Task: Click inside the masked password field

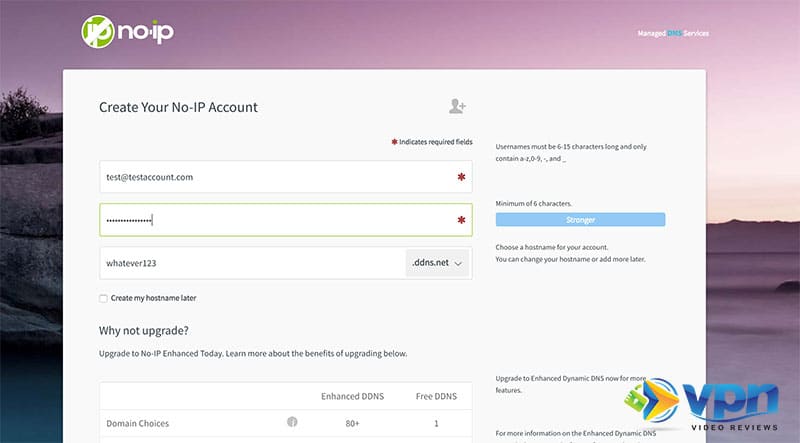Action: pyautogui.click(x=286, y=220)
